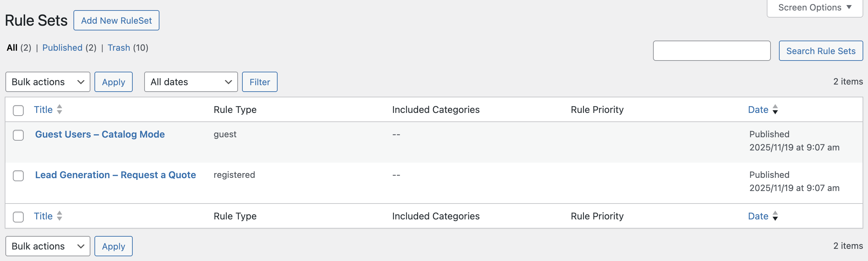Toggle the select-all checkbox in table footer
868x261 pixels.
(18, 217)
